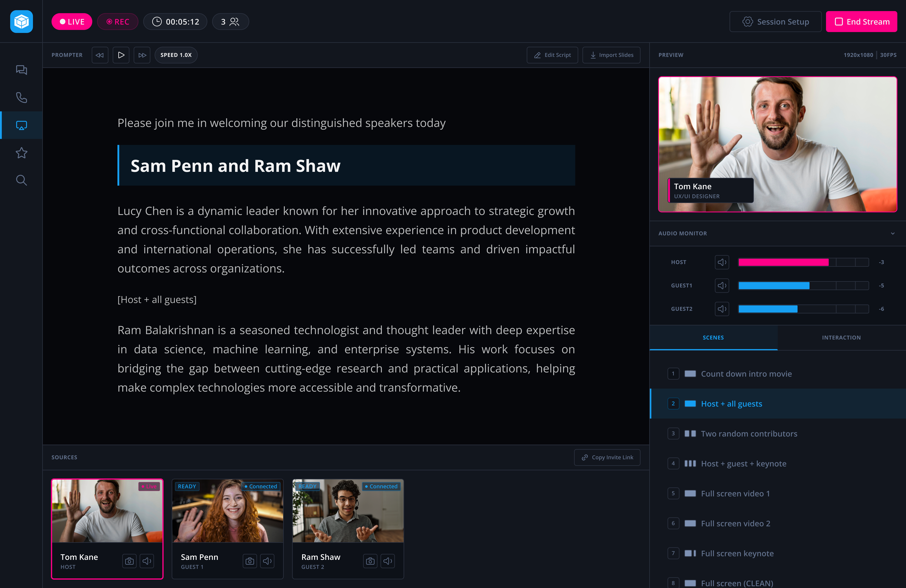Open the favorites star sidebar icon
Image resolution: width=906 pixels, height=588 pixels.
pos(21,153)
